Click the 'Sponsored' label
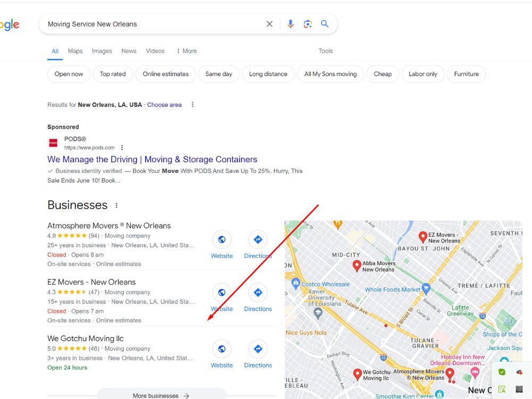The height and width of the screenshot is (399, 532). pos(63,127)
